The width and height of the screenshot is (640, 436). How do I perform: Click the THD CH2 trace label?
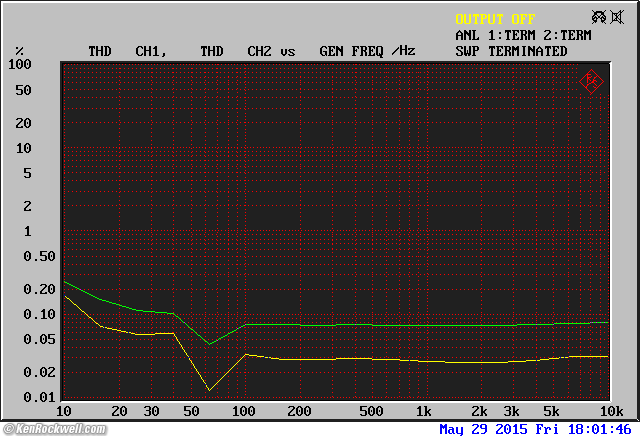click(x=236, y=51)
